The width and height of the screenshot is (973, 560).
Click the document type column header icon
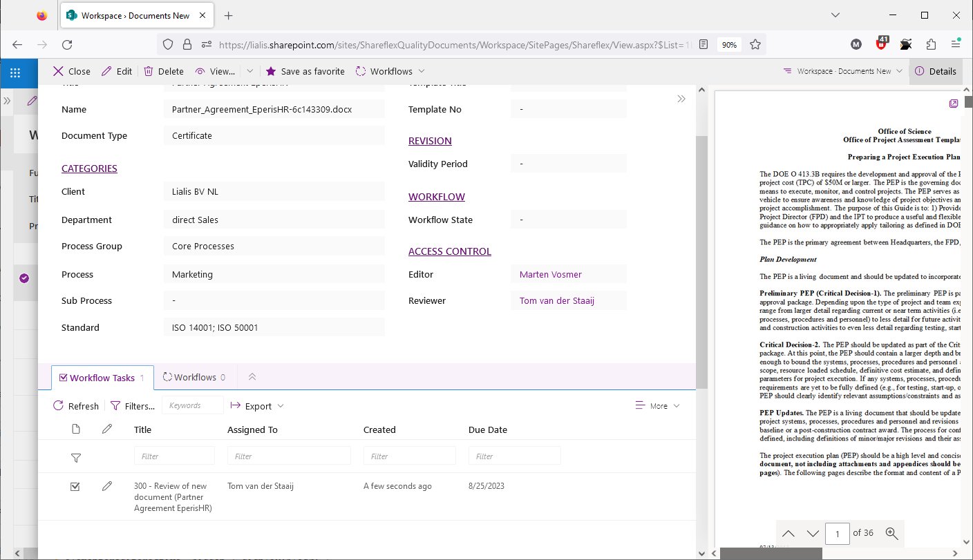click(x=76, y=429)
